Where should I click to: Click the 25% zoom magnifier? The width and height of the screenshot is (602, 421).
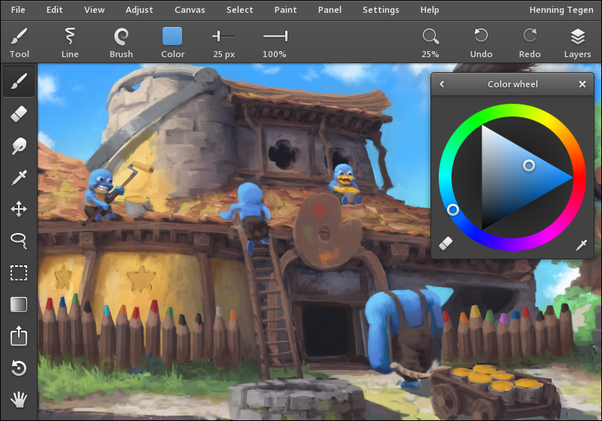[430, 42]
